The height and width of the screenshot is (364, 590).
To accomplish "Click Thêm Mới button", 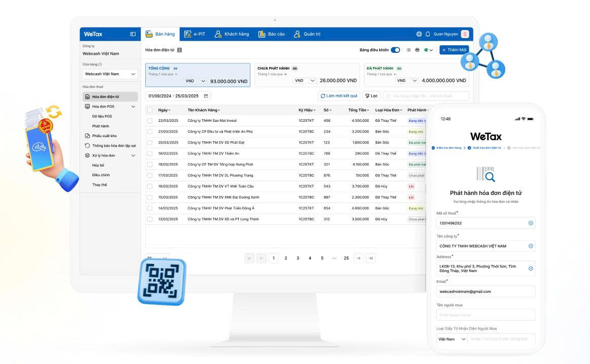I will (454, 50).
